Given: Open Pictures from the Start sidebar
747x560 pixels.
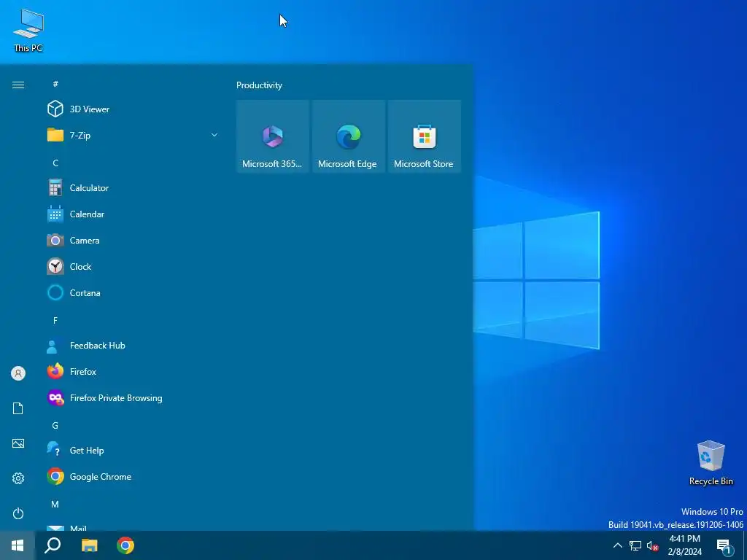Looking at the screenshot, I should 18,443.
